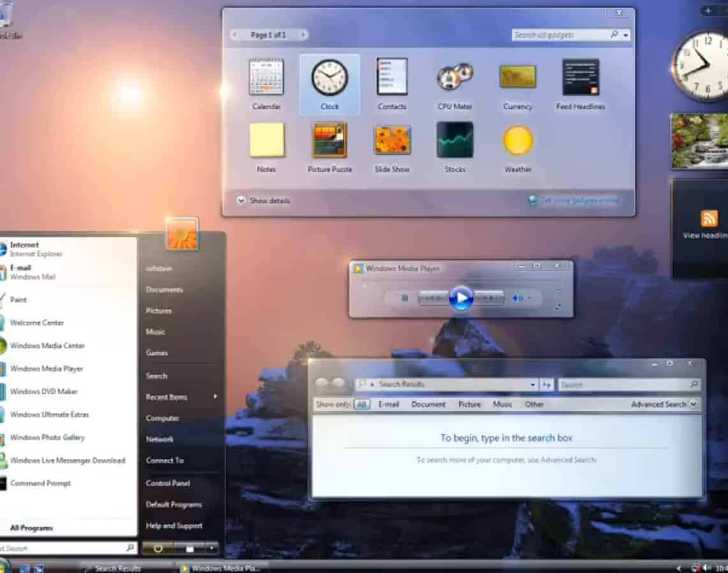
Task: Expand the Recent Items submenu
Action: [167, 396]
